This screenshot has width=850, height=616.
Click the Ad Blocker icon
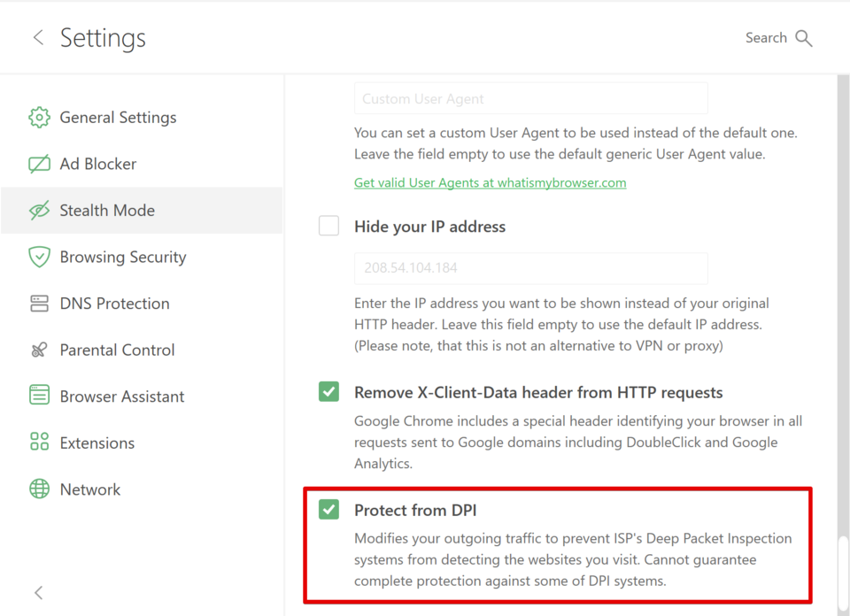click(x=39, y=164)
